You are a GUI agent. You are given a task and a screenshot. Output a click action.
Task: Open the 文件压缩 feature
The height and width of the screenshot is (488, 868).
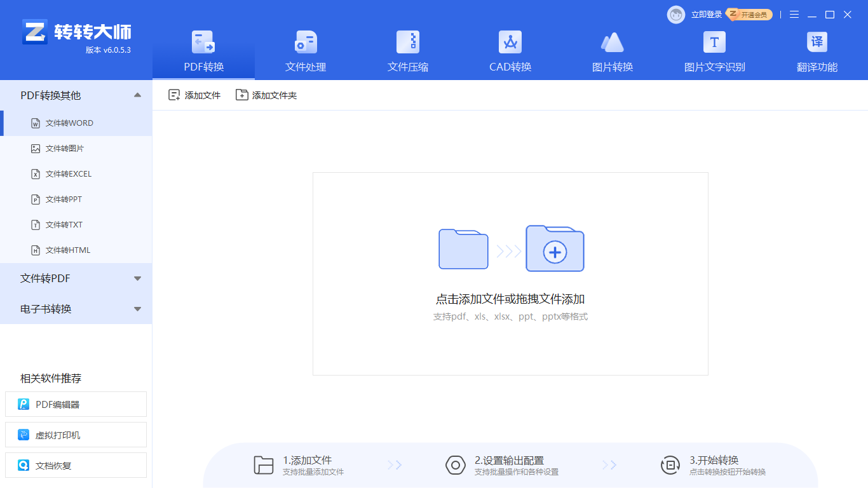tap(407, 42)
